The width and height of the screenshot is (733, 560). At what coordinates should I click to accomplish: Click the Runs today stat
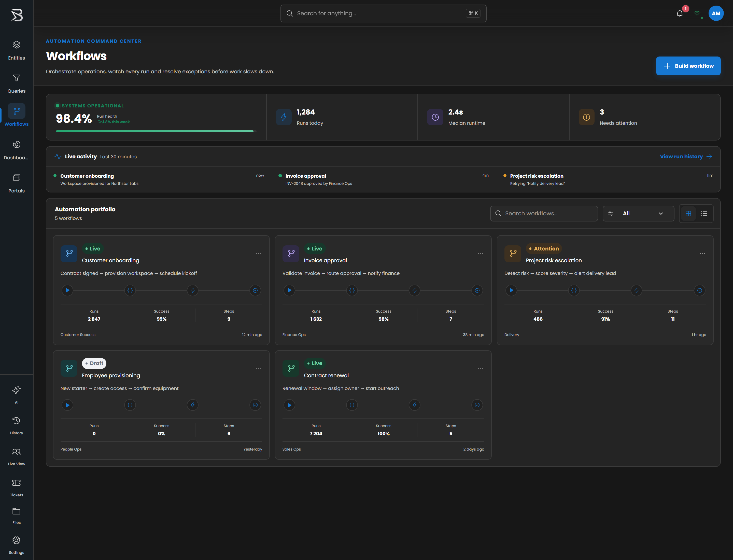(342, 117)
